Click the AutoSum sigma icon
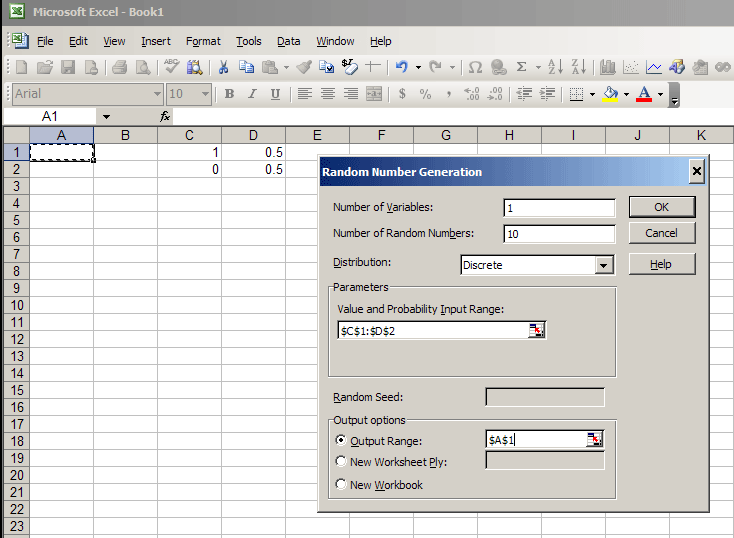Screen dimensions: 734x538 click(x=521, y=68)
